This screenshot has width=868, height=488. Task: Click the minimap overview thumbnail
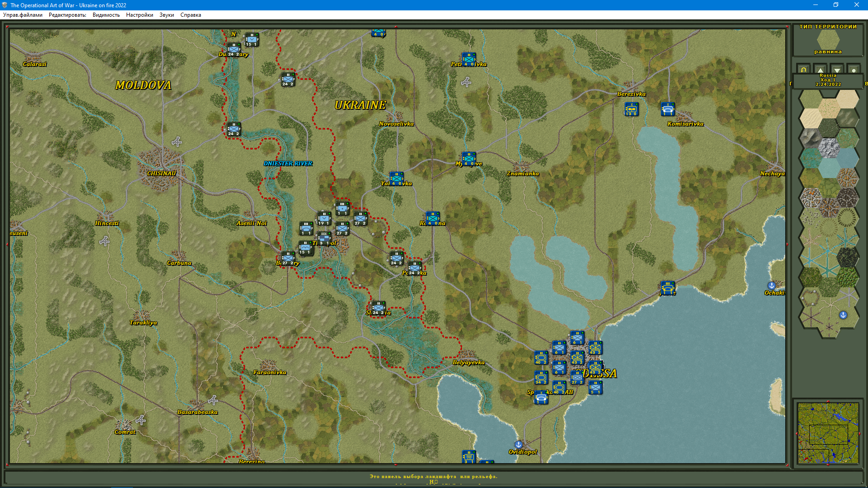tap(828, 433)
